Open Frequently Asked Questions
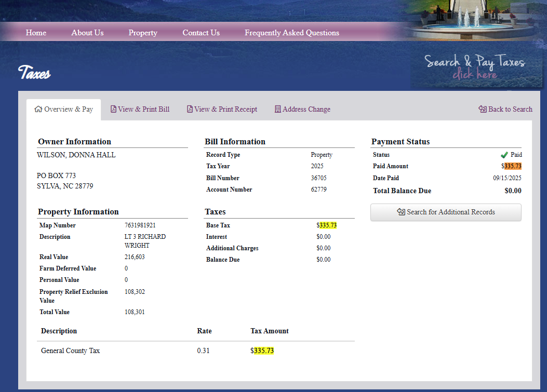Viewport: 547px width, 392px height. [x=291, y=33]
